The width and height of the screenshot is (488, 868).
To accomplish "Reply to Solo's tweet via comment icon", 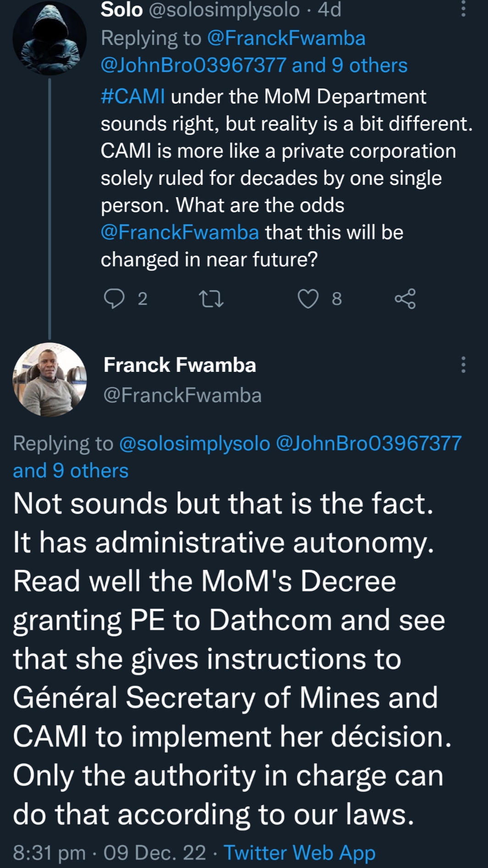I will (114, 299).
